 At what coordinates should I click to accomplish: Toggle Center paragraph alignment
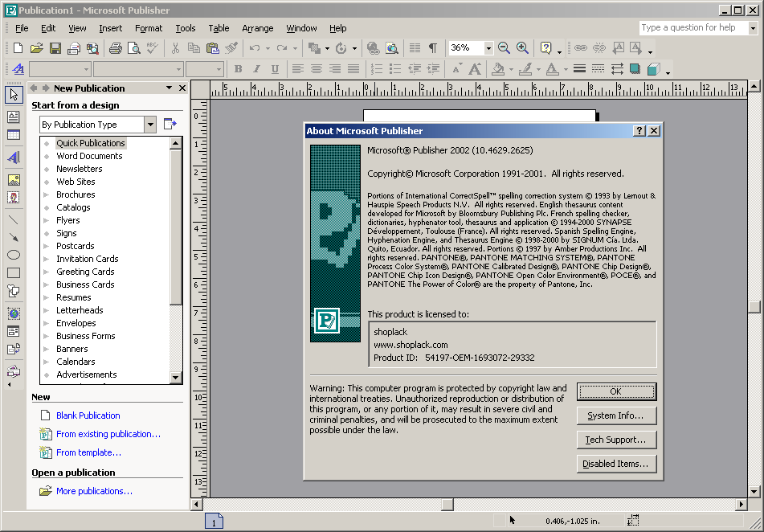coord(317,69)
